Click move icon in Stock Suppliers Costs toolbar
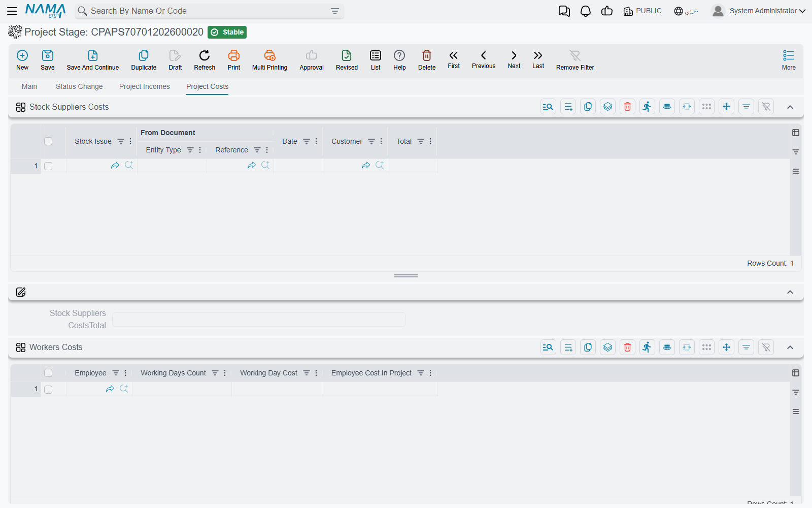This screenshot has width=812, height=508. [x=726, y=107]
